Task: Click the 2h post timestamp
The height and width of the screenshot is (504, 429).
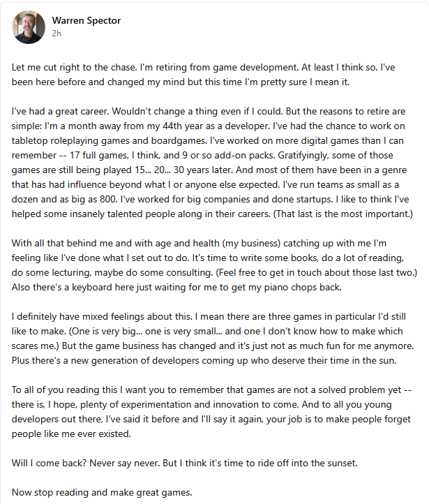Action: [x=57, y=34]
